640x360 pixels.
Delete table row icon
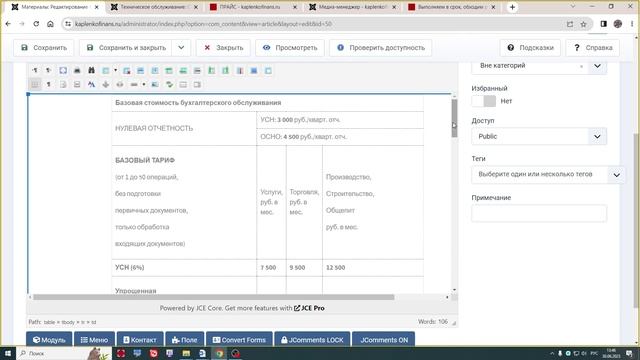(x=197, y=71)
